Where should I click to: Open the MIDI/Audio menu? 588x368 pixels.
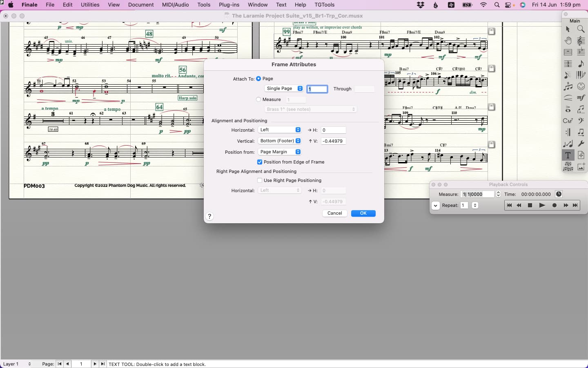coord(176,5)
